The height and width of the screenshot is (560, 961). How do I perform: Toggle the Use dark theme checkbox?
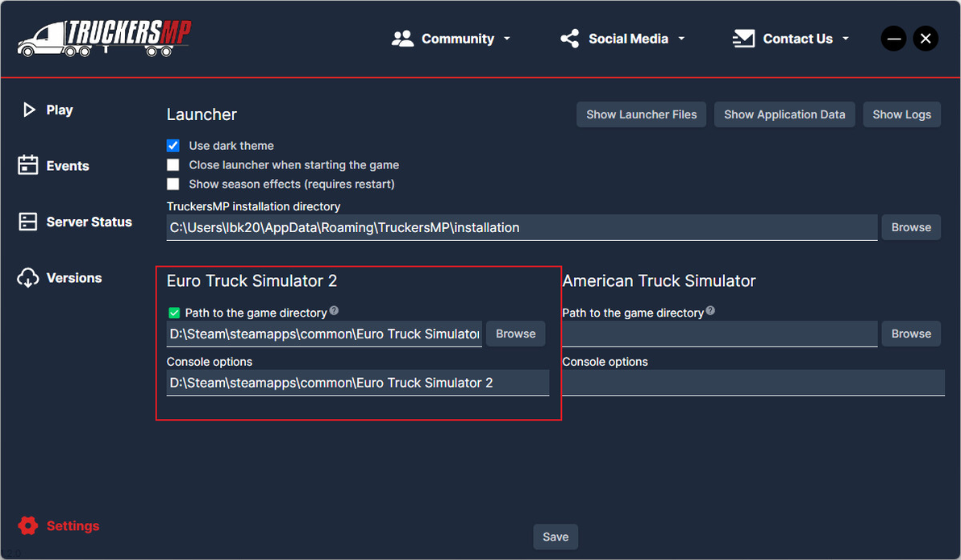tap(173, 146)
